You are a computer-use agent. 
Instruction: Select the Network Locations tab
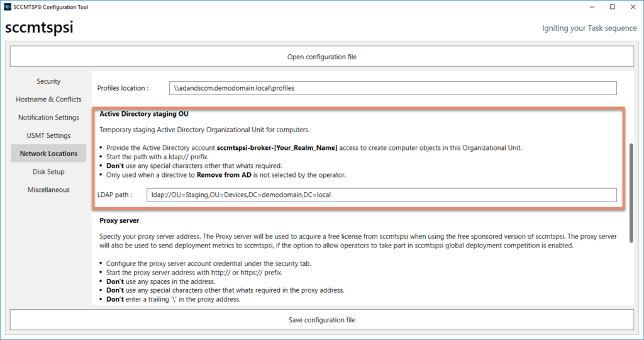point(48,154)
